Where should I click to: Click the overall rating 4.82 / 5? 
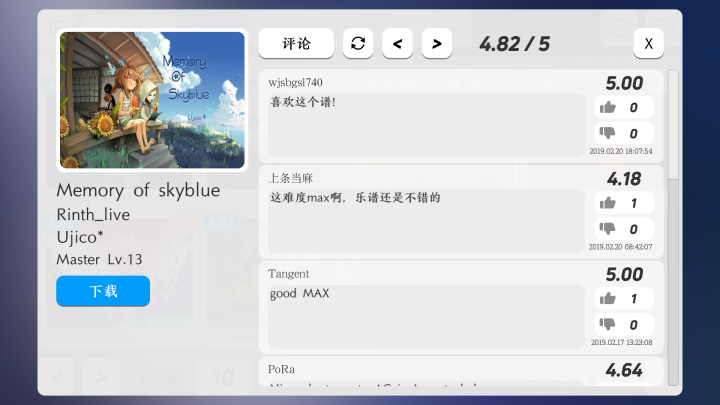514,44
